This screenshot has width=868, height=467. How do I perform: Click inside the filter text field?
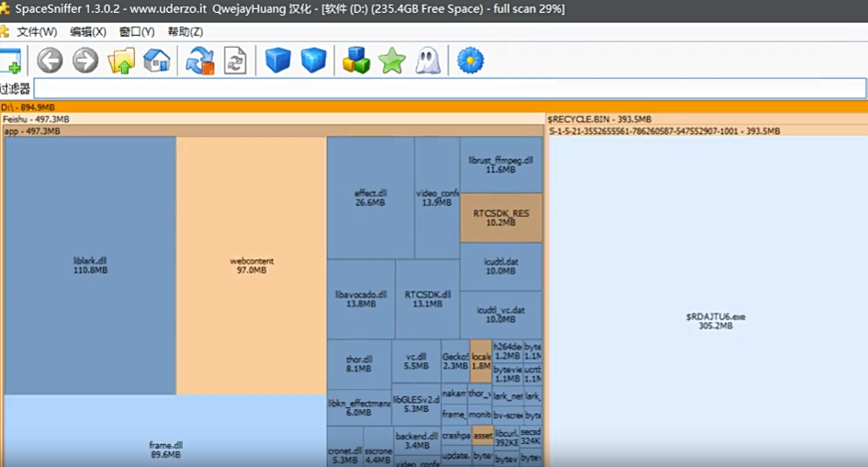click(x=450, y=88)
